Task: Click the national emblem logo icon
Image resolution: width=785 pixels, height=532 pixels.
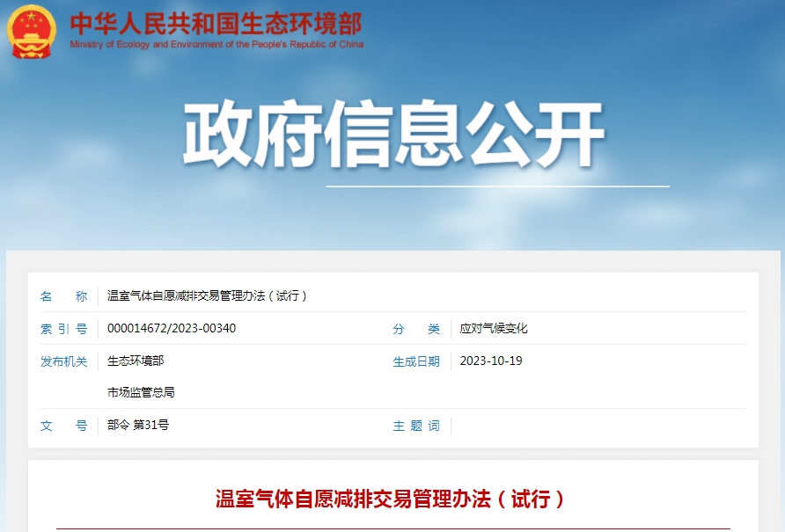Action: 32,30
